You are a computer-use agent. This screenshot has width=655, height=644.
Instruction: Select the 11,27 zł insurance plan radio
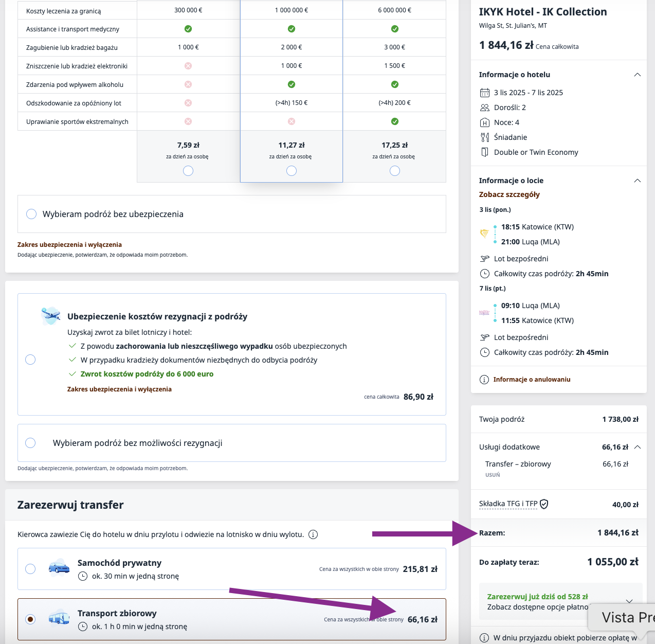[292, 171]
